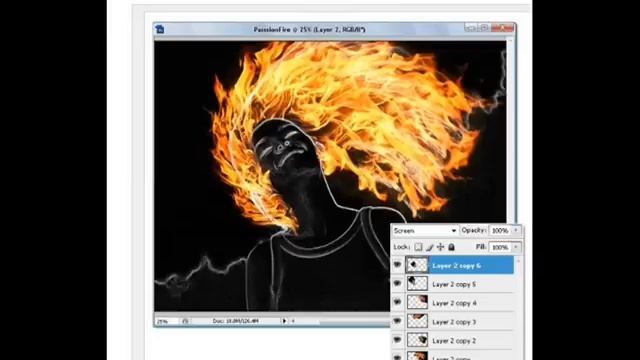Open the Fill slider arrow

pyautogui.click(x=516, y=247)
